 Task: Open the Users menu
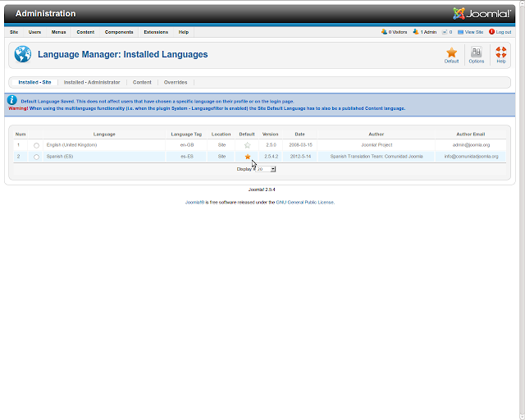pos(34,32)
